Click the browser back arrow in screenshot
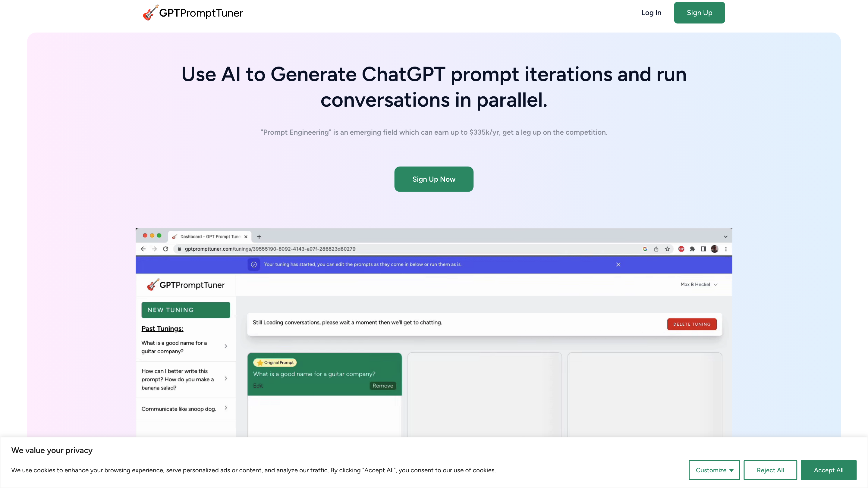The image size is (868, 488). click(x=143, y=249)
